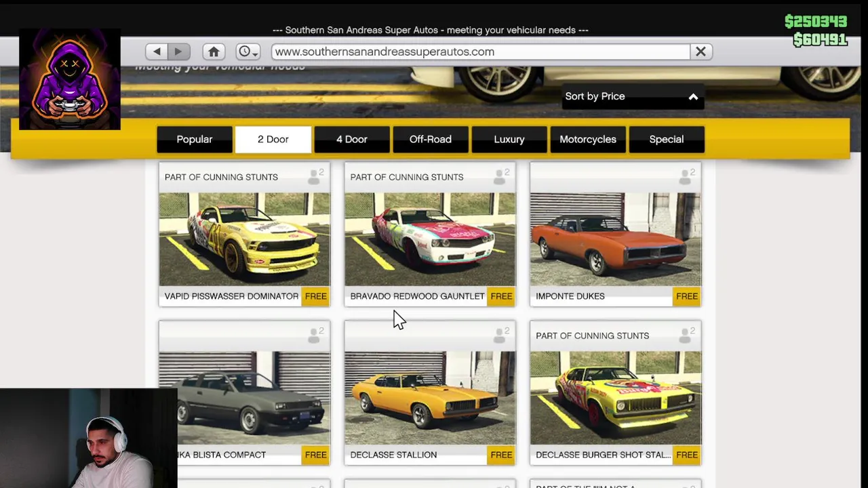Click seat count icon on Blista Compact
The width and height of the screenshot is (868, 488).
coord(315,335)
